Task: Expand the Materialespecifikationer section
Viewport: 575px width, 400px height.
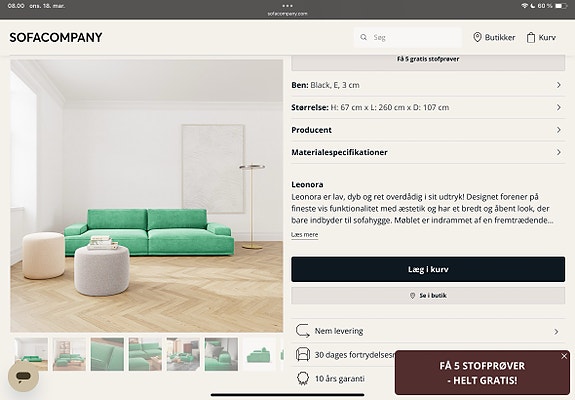Action: [x=428, y=152]
